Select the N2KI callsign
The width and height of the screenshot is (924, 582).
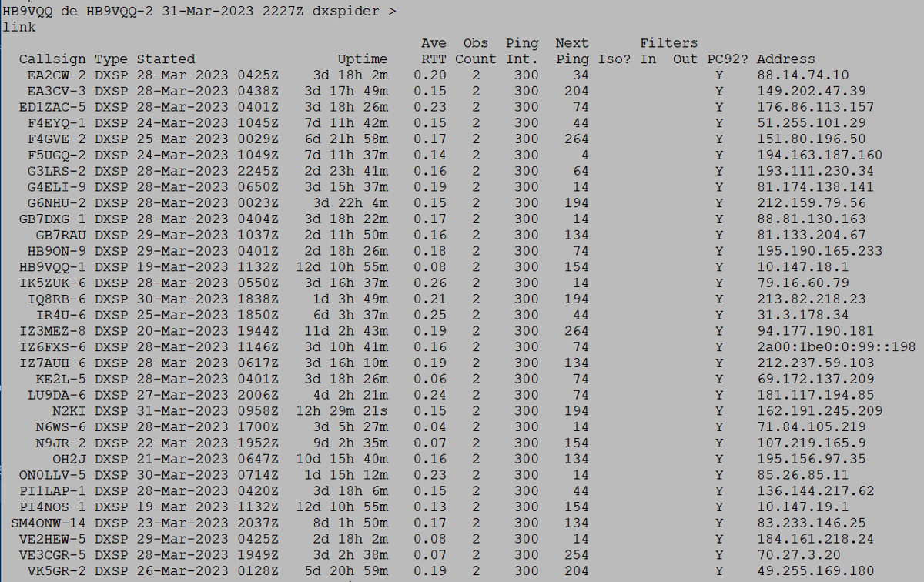[70, 411]
